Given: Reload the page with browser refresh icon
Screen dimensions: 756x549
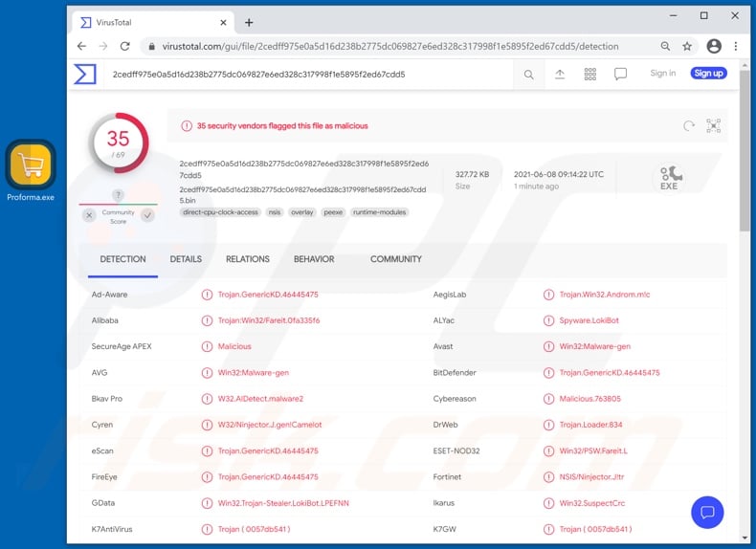Looking at the screenshot, I should (124, 46).
